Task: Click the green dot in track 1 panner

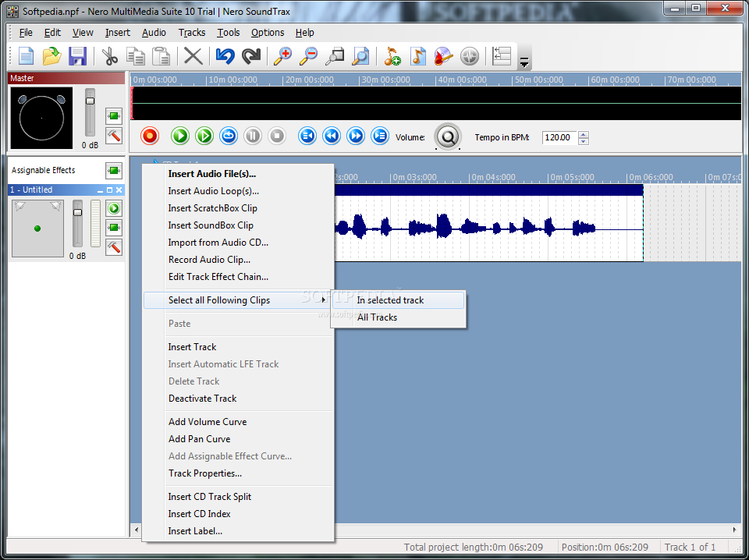Action: [x=37, y=229]
